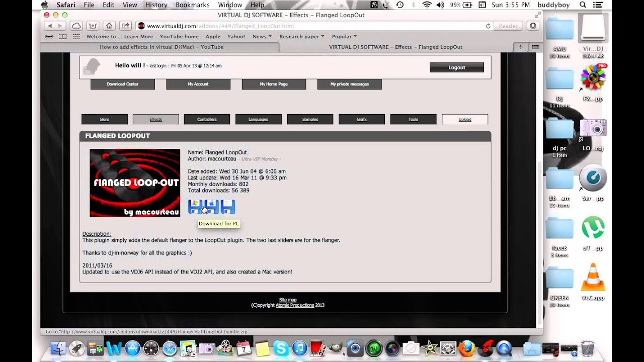
Task: Open Trash in the dock
Action: [587, 348]
